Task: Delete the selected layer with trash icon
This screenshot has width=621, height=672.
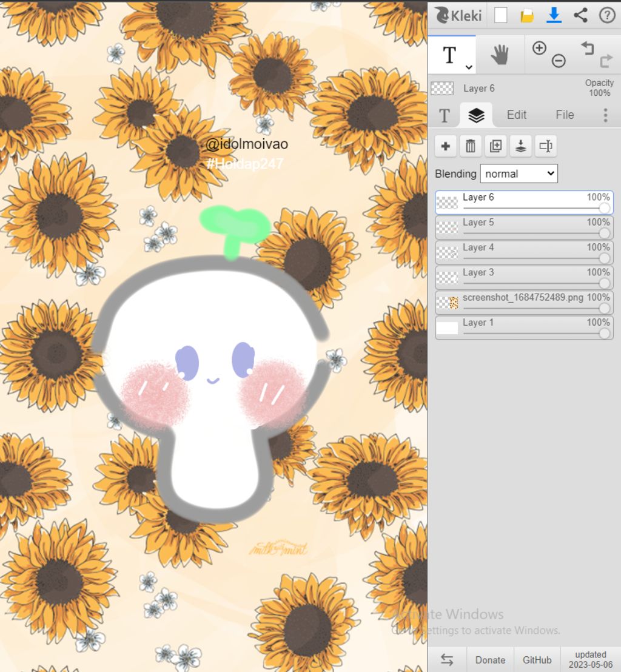Action: [471, 146]
